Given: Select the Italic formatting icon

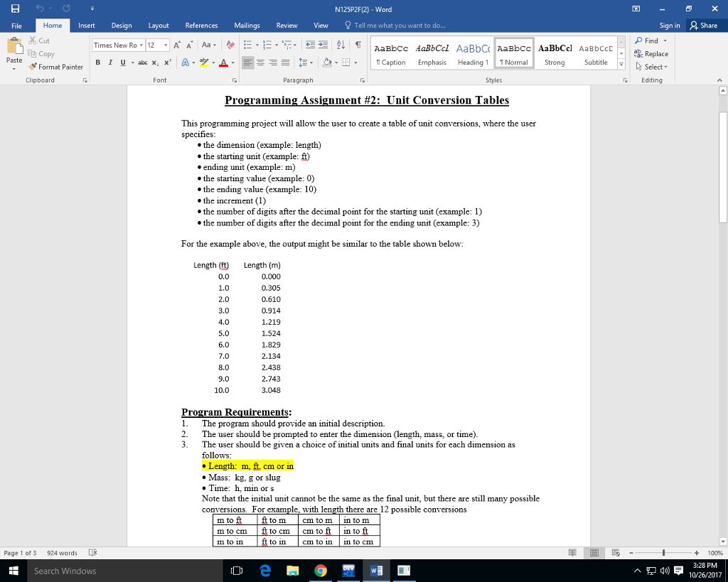Looking at the screenshot, I should 109,63.
